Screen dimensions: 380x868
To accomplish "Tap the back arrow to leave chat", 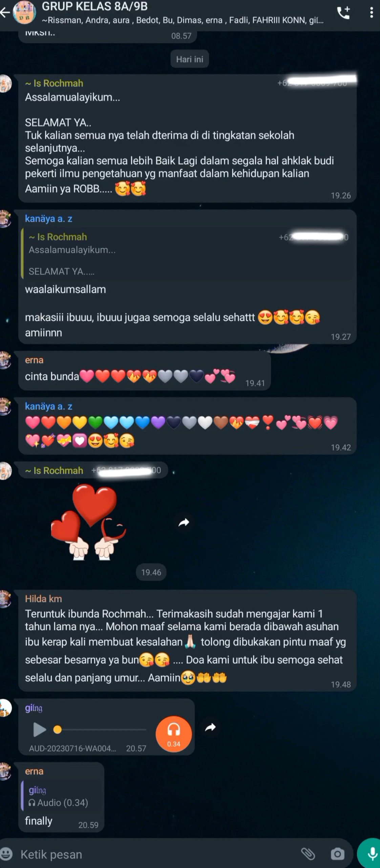I will tap(5, 13).
